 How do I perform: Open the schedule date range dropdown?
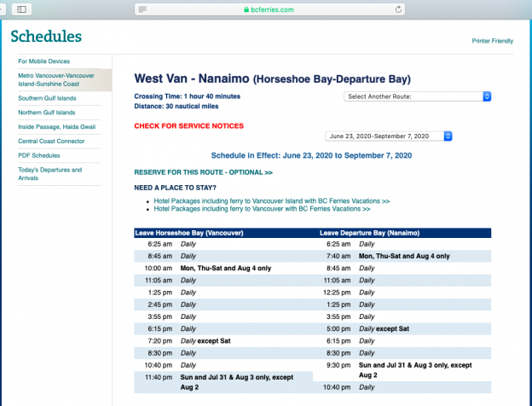click(389, 136)
